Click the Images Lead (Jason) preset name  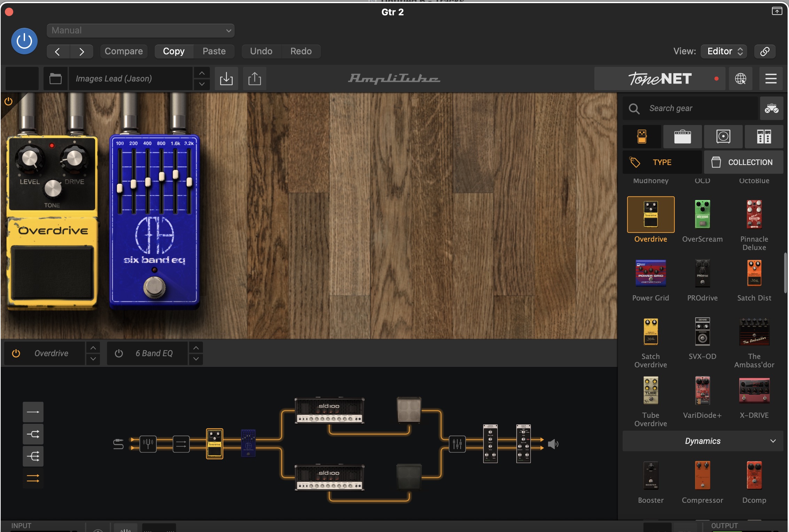pyautogui.click(x=130, y=79)
